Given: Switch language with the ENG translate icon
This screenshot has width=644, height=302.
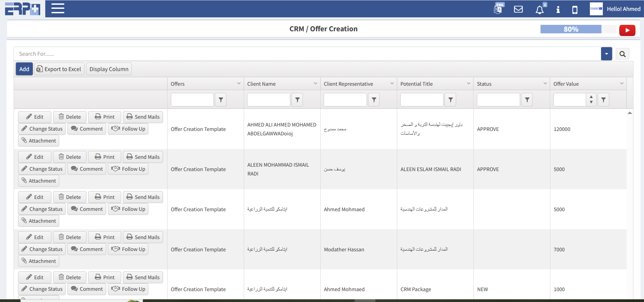Looking at the screenshot, I should click(498, 9).
